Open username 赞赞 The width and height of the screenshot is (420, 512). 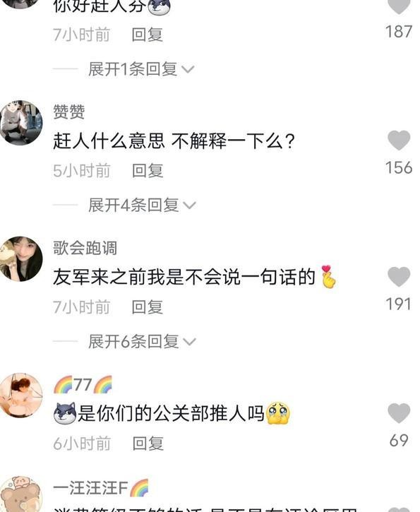pyautogui.click(x=69, y=112)
